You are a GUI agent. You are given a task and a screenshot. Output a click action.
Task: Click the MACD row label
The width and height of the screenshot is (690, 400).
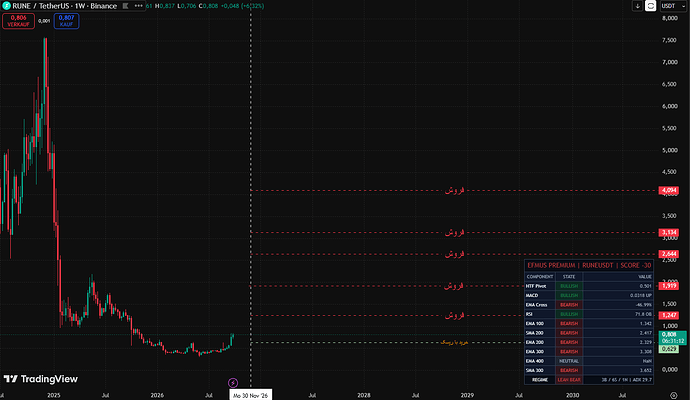[532, 295]
